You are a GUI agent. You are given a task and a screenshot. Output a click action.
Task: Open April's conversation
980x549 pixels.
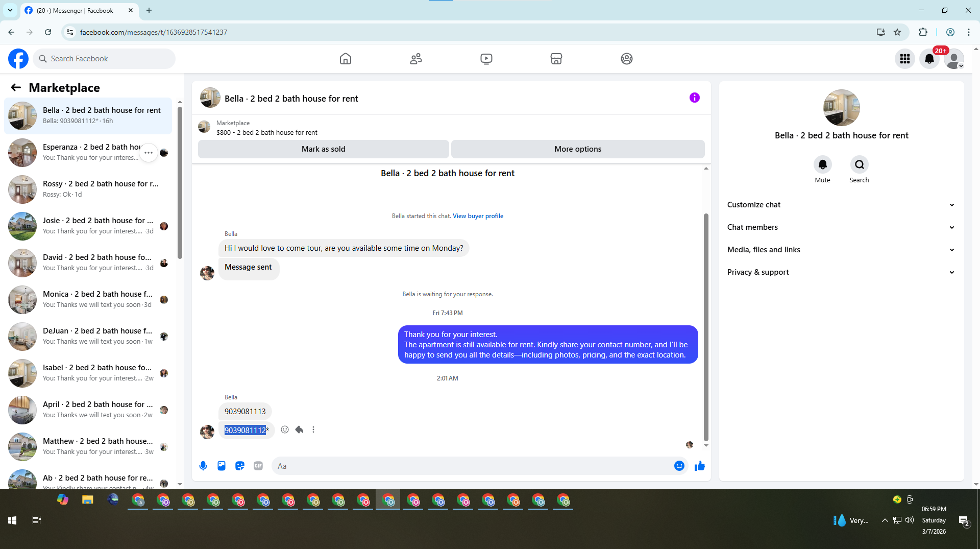[x=88, y=410]
